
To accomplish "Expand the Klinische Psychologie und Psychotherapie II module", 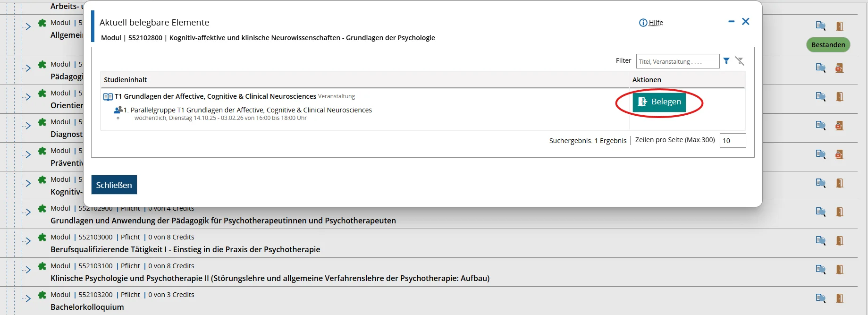I will point(28,270).
